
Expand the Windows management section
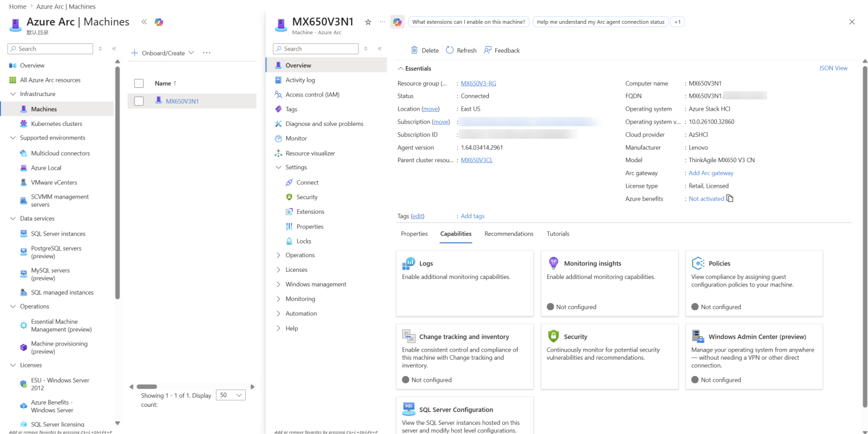tap(278, 284)
